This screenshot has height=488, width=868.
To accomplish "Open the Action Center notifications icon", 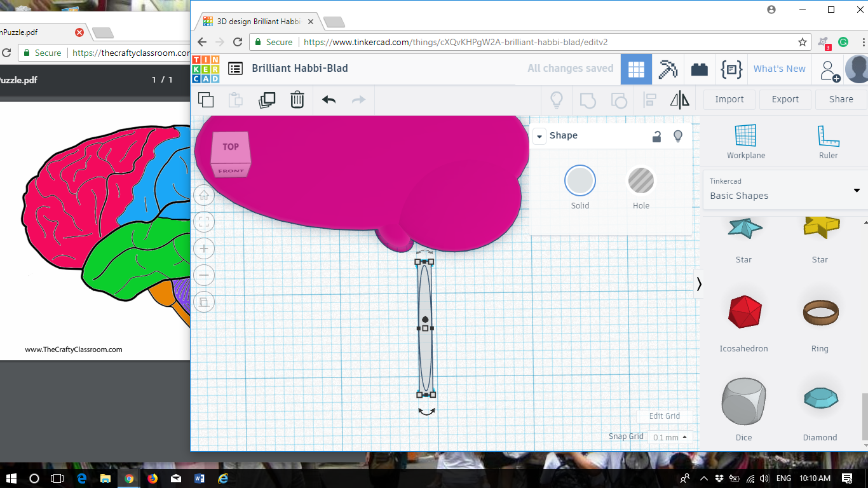I will point(847,478).
